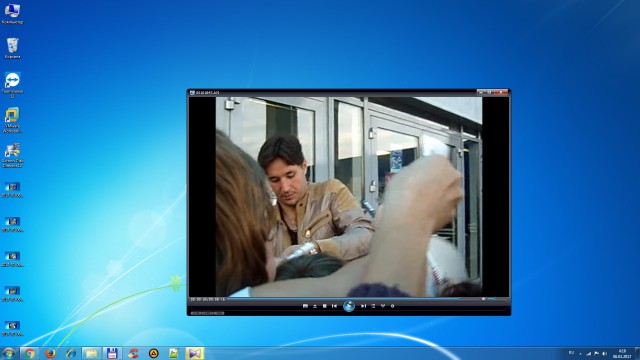Click the down-arrow icon in the player controls
The height and width of the screenshot is (360, 640).
tap(383, 306)
